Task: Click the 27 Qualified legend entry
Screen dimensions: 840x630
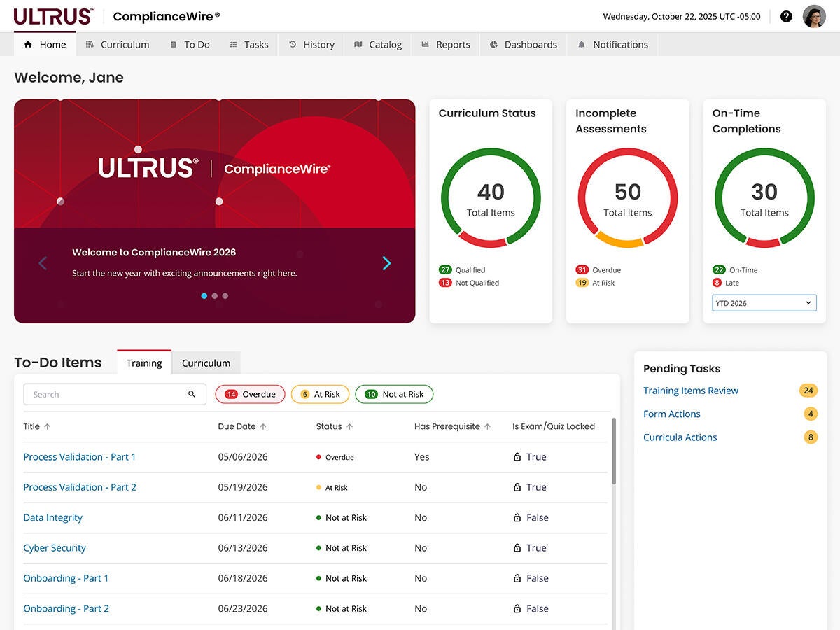Action: point(462,269)
